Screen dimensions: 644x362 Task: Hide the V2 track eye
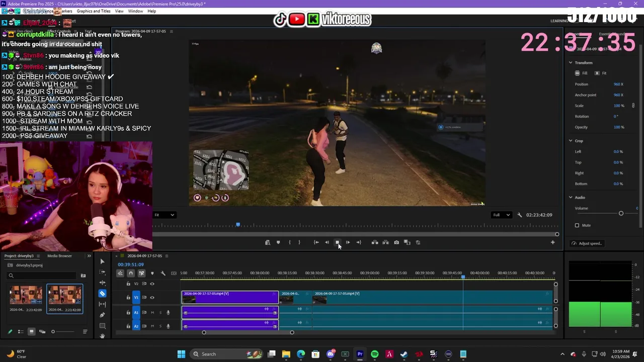[x=152, y=284]
